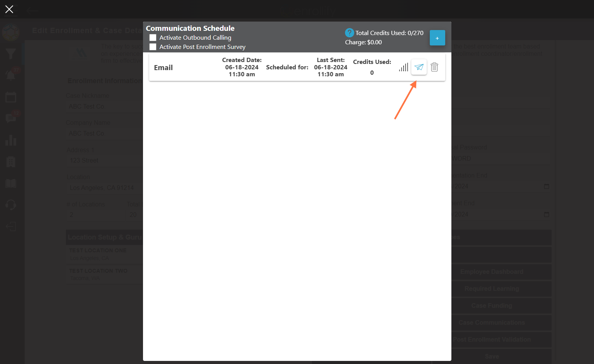Enable Activate Outbound Calling checkbox

coord(153,38)
